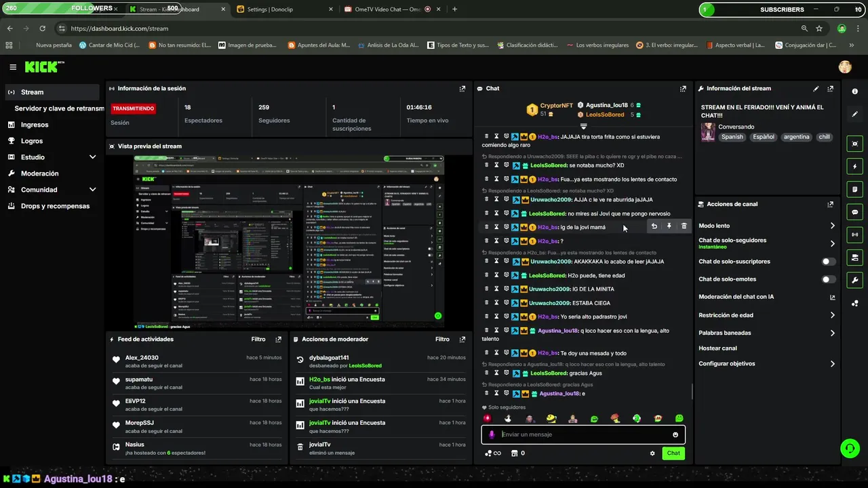Viewport: 868px width, 488px height.
Task: Bookmark page with star icon
Action: click(819, 28)
